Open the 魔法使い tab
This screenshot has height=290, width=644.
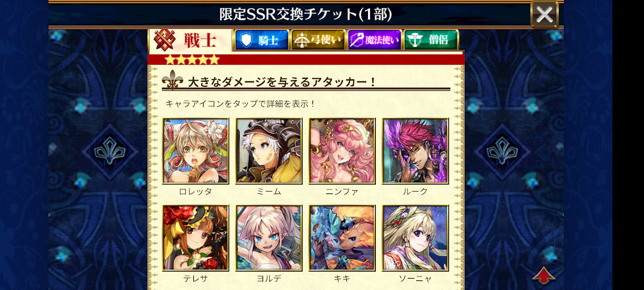[375, 40]
